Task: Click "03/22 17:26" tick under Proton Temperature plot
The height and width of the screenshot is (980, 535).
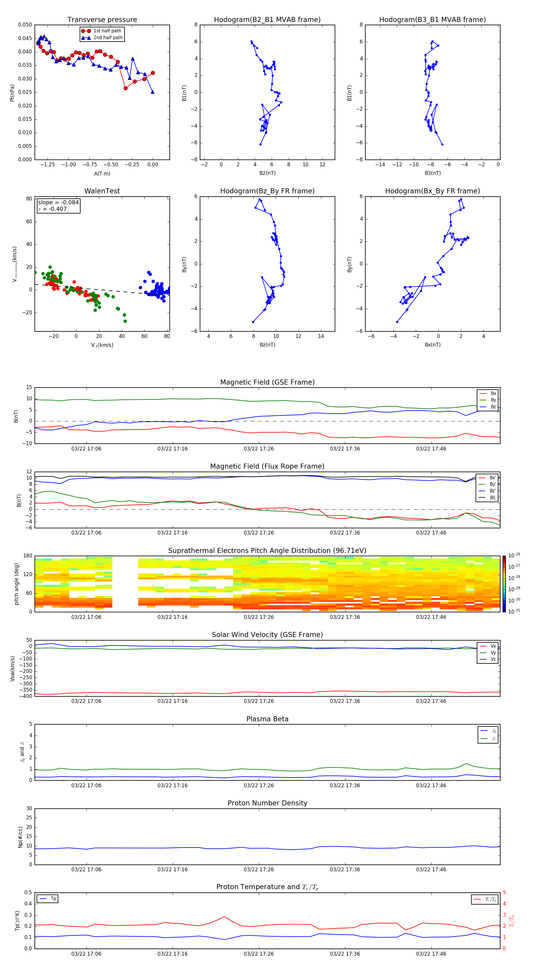Action: click(259, 954)
